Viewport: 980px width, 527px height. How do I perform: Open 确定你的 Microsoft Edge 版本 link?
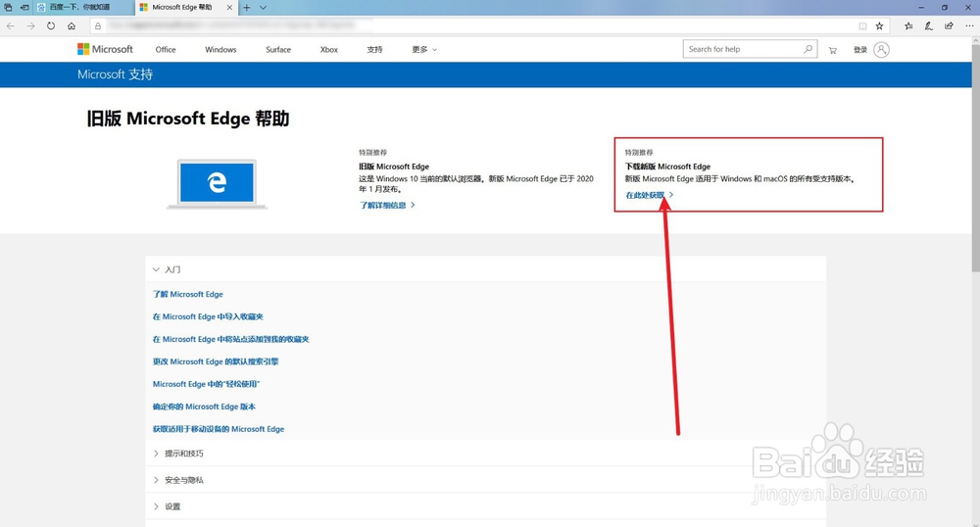pos(205,407)
